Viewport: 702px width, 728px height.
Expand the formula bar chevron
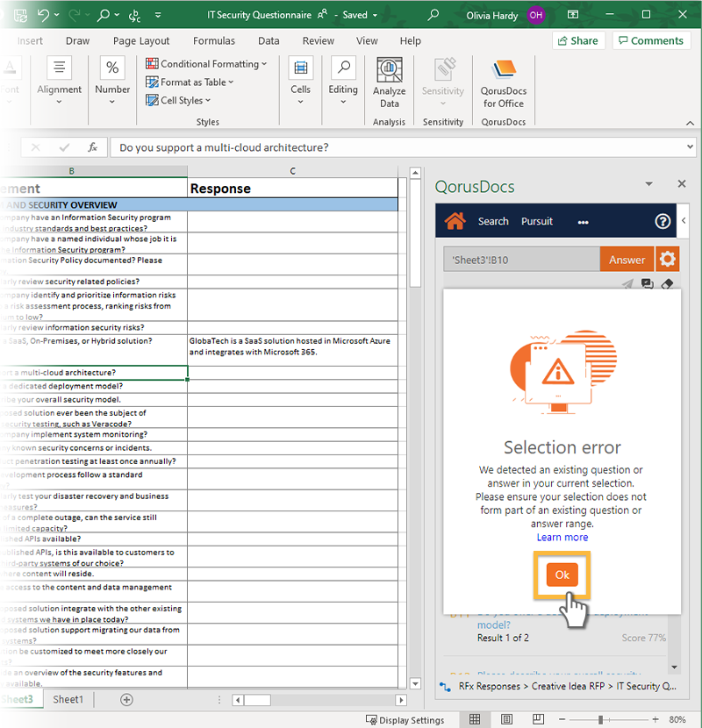coord(690,147)
